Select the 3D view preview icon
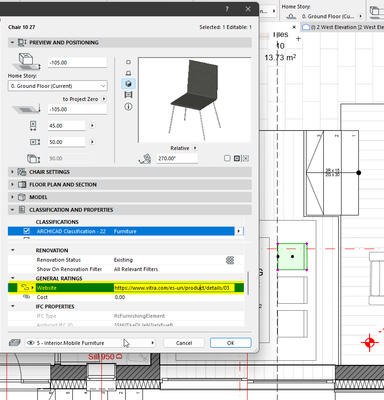This screenshot has width=384, height=400. (x=128, y=84)
